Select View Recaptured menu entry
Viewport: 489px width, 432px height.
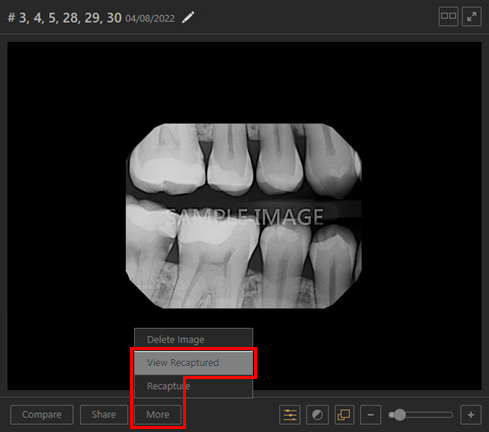(193, 363)
